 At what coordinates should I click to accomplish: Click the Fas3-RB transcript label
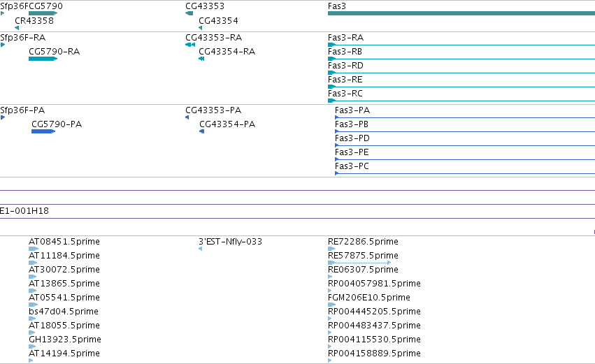click(345, 52)
